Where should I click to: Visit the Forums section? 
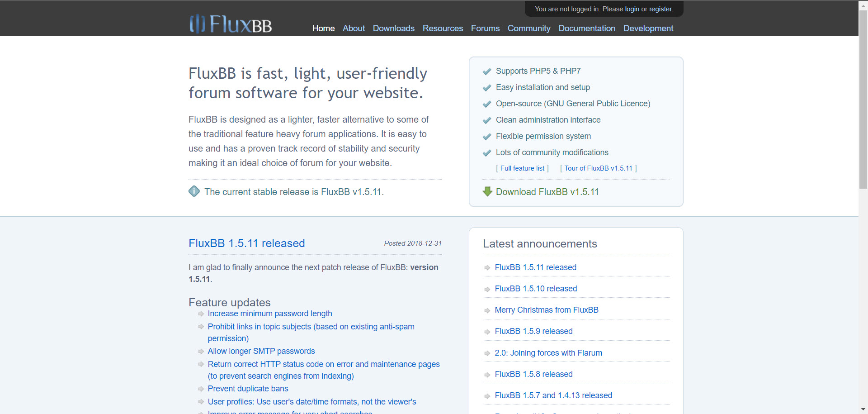click(x=485, y=28)
